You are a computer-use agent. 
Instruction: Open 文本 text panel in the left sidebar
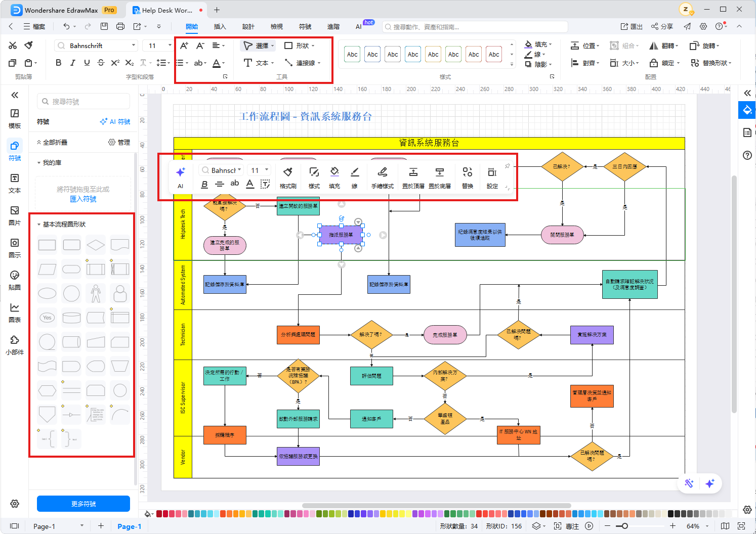15,183
